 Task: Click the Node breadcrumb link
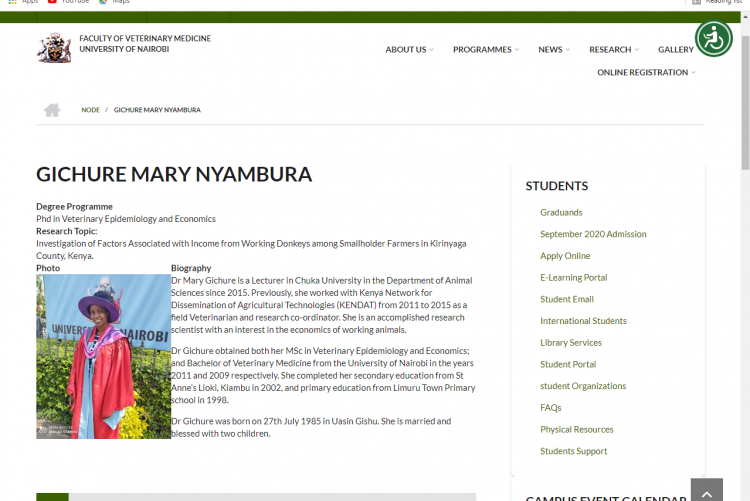click(x=90, y=110)
